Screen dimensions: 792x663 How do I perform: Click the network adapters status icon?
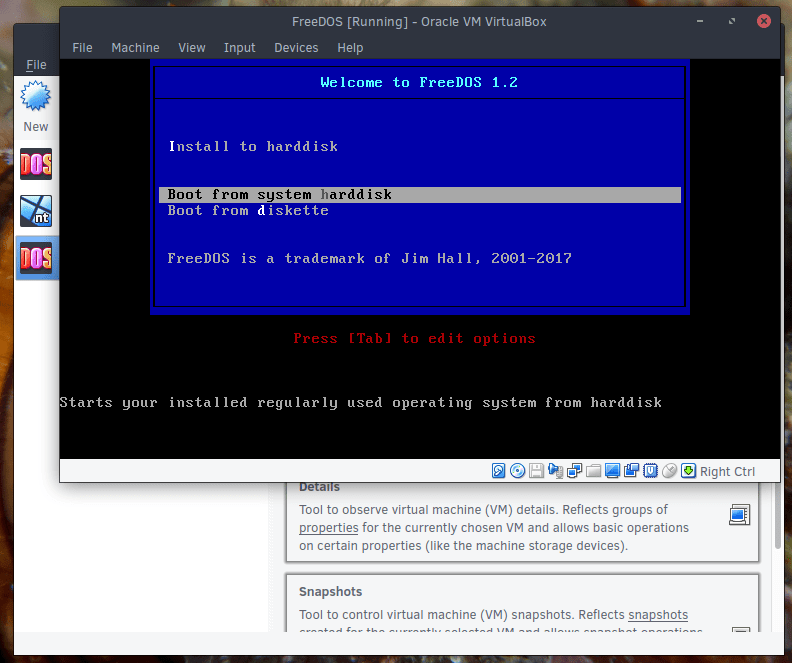tap(574, 471)
